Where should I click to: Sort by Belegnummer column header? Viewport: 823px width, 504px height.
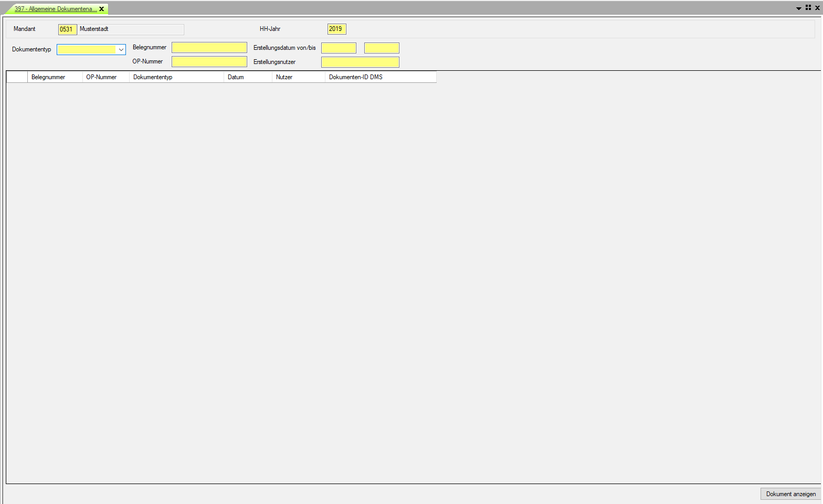55,77
